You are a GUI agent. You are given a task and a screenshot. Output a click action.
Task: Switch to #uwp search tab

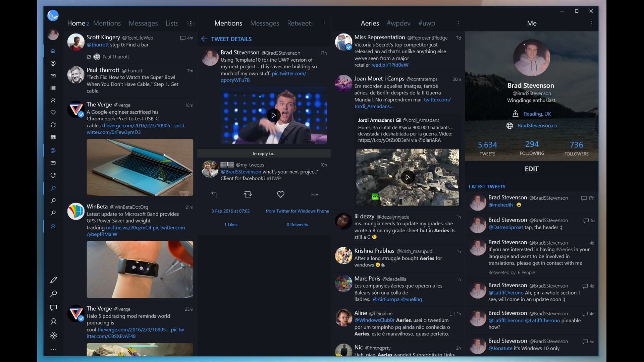point(427,23)
